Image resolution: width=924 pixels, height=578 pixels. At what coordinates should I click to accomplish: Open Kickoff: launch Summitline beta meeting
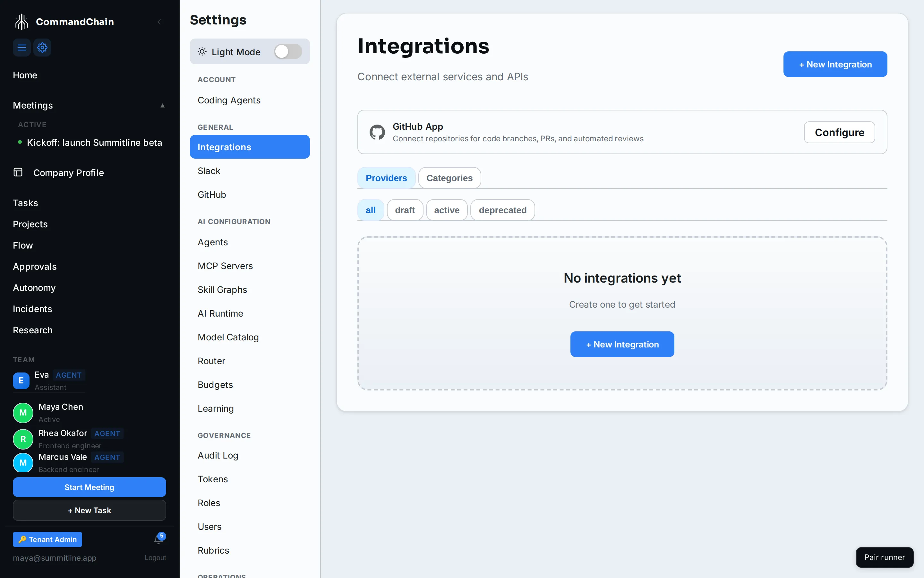(94, 143)
